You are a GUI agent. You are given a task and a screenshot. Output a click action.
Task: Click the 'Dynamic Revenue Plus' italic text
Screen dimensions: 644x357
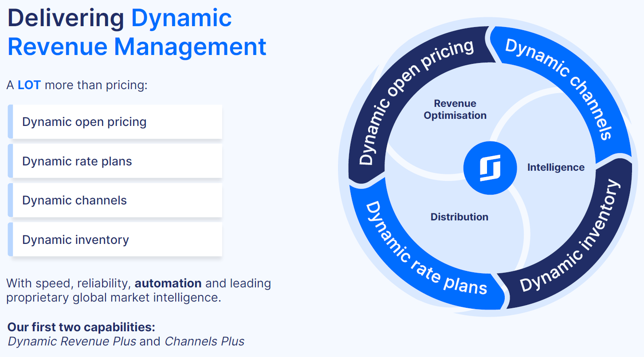coord(72,341)
